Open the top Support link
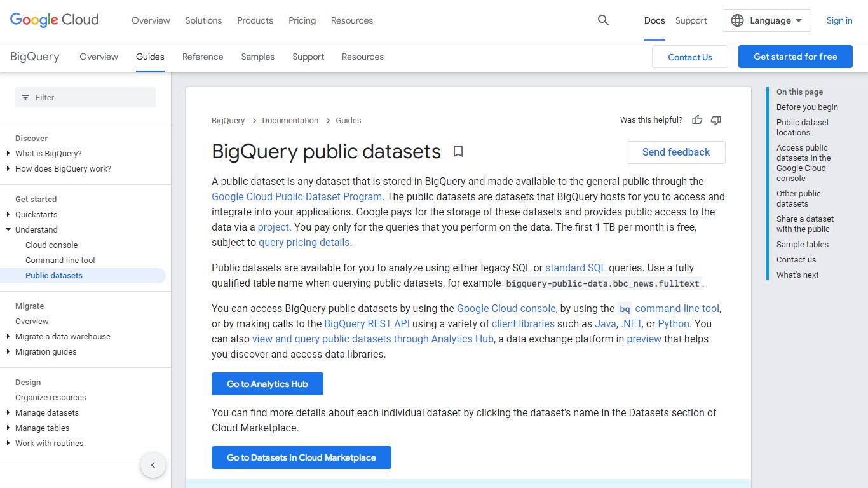The width and height of the screenshot is (868, 488). click(691, 20)
